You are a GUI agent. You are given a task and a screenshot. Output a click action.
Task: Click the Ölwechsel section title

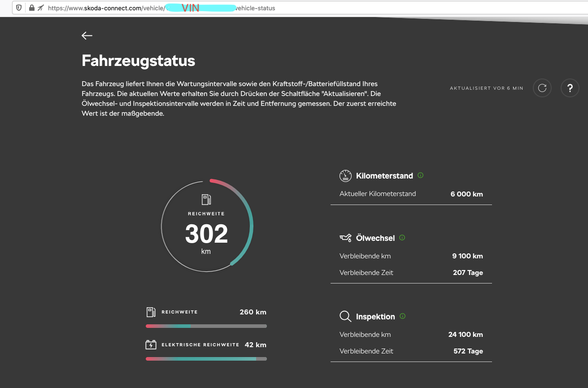pos(375,238)
